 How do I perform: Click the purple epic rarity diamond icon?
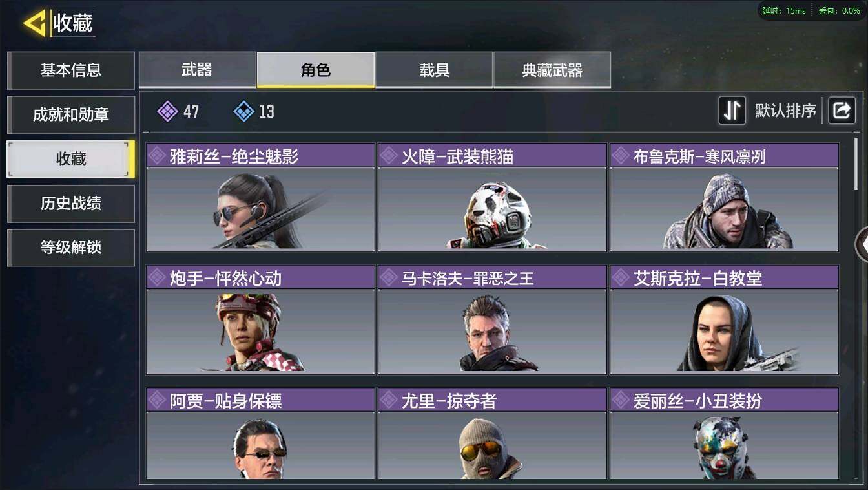(167, 111)
